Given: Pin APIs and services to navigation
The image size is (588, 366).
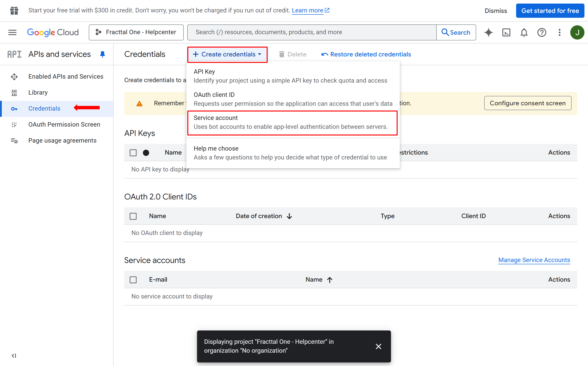Looking at the screenshot, I should (103, 54).
